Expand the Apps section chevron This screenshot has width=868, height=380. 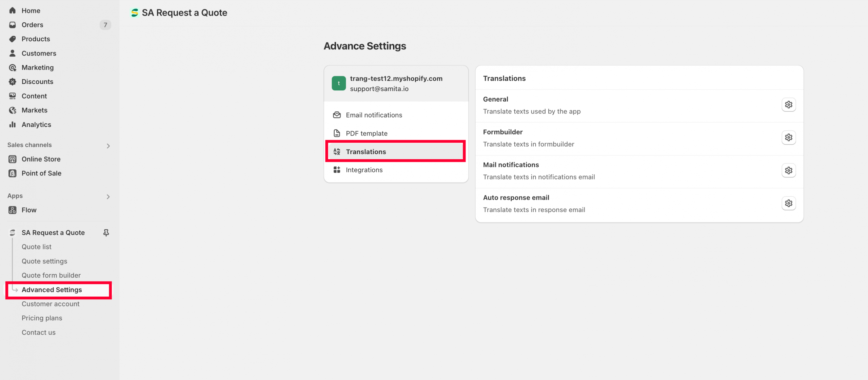click(108, 197)
